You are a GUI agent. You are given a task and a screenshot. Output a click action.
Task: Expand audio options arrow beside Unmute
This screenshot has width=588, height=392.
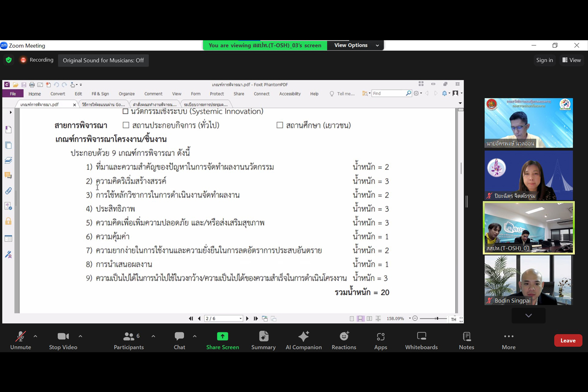pos(35,336)
